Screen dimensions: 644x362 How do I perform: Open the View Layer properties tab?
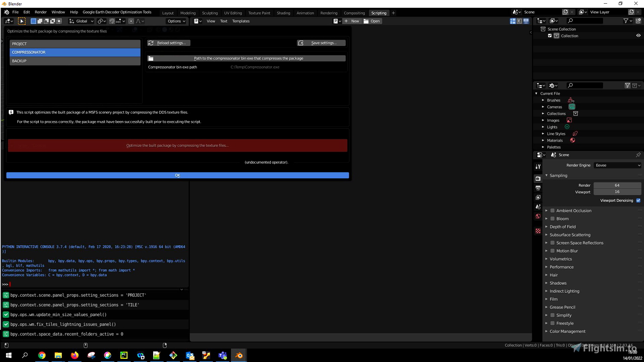(538, 197)
